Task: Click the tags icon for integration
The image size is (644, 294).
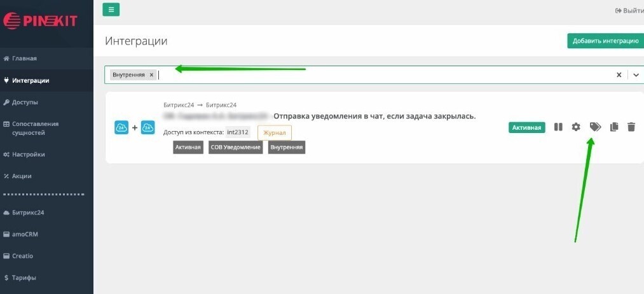Action: pos(595,127)
